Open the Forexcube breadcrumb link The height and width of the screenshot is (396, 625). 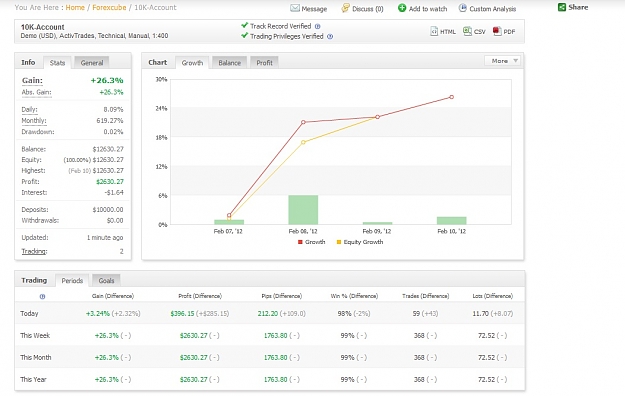coord(109,7)
